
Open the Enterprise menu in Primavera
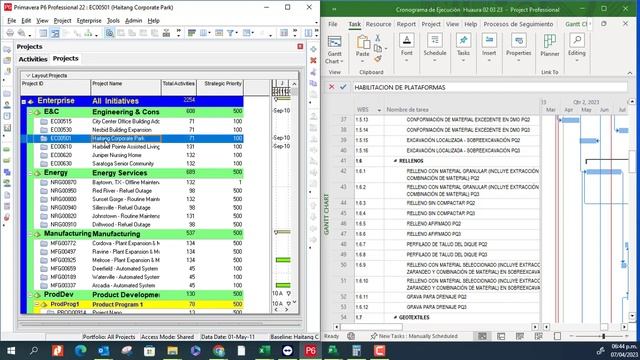pyautogui.click(x=89, y=20)
